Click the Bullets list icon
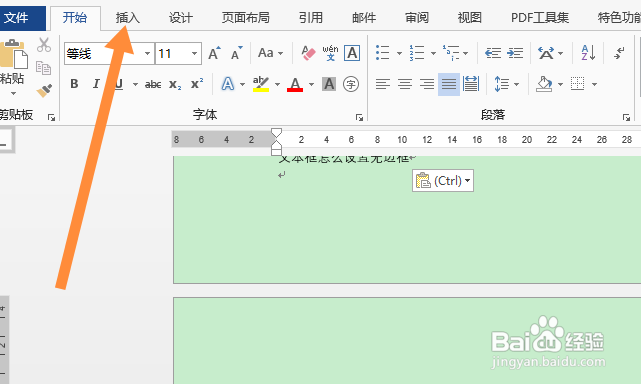 [383, 53]
